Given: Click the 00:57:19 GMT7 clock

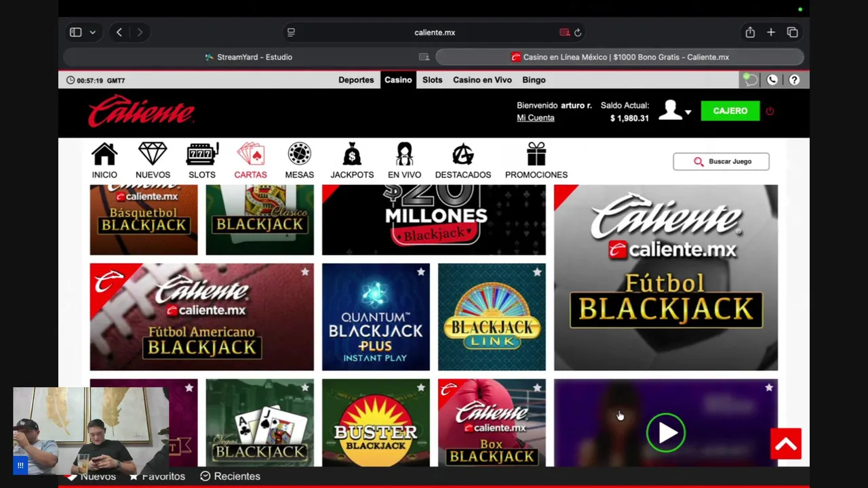Looking at the screenshot, I should coord(96,80).
